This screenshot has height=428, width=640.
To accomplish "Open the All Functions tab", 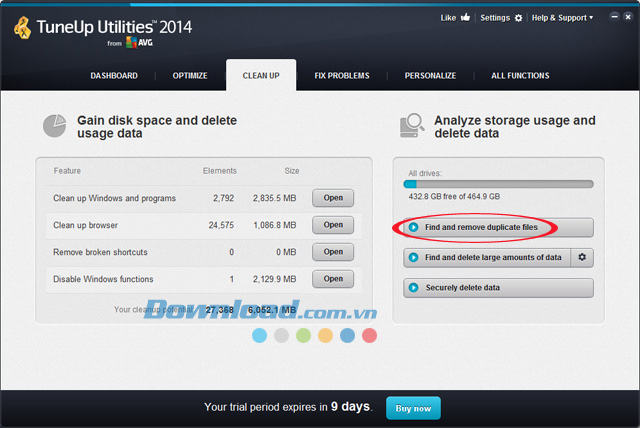I will 520,76.
